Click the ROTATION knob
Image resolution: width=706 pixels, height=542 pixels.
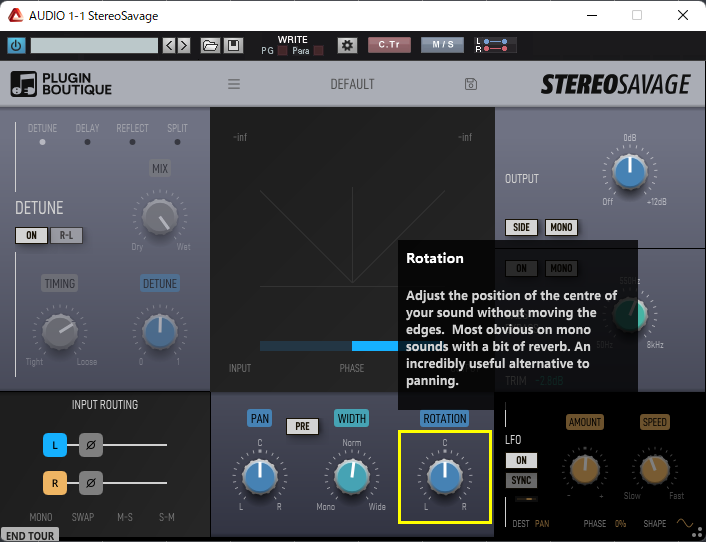[445, 477]
